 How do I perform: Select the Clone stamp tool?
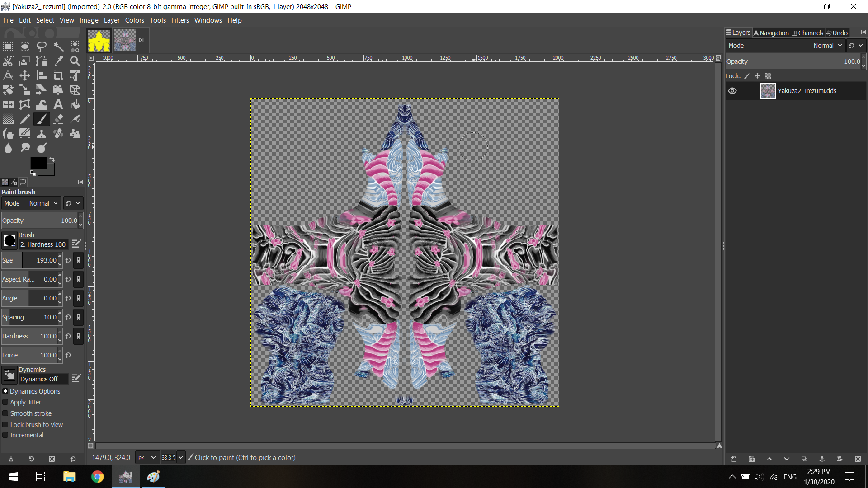(x=42, y=133)
